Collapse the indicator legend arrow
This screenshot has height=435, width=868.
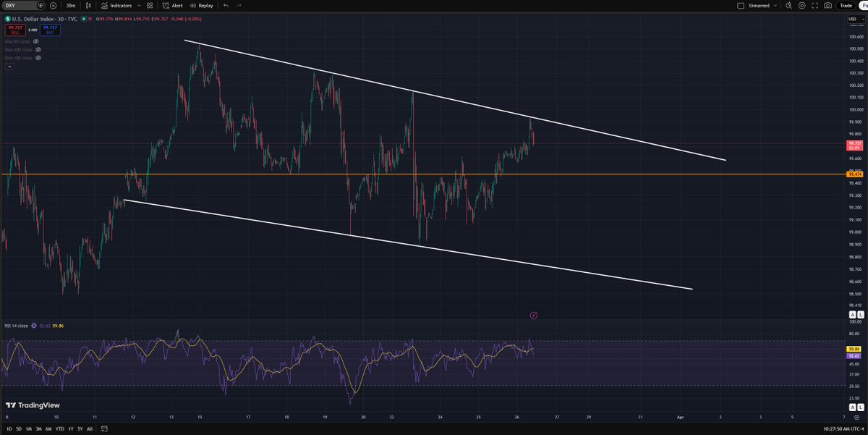[9, 66]
